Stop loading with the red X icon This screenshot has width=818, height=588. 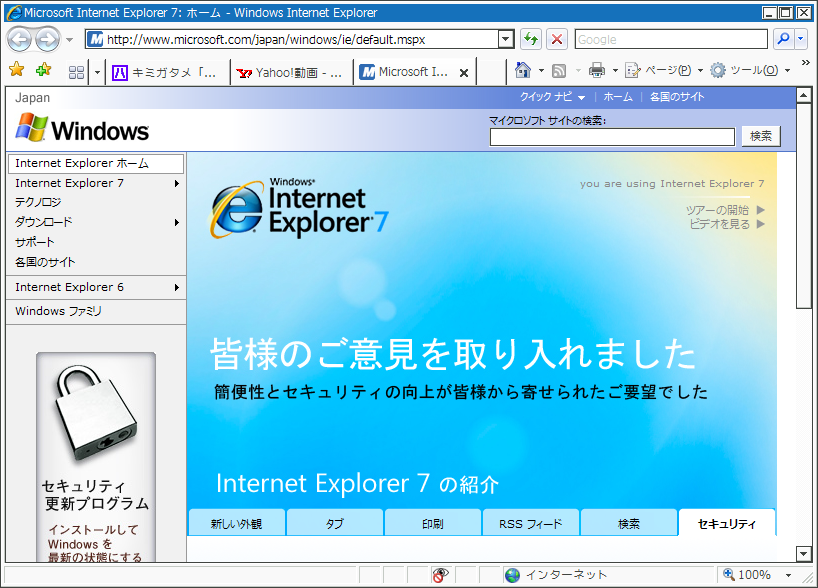pyautogui.click(x=557, y=39)
